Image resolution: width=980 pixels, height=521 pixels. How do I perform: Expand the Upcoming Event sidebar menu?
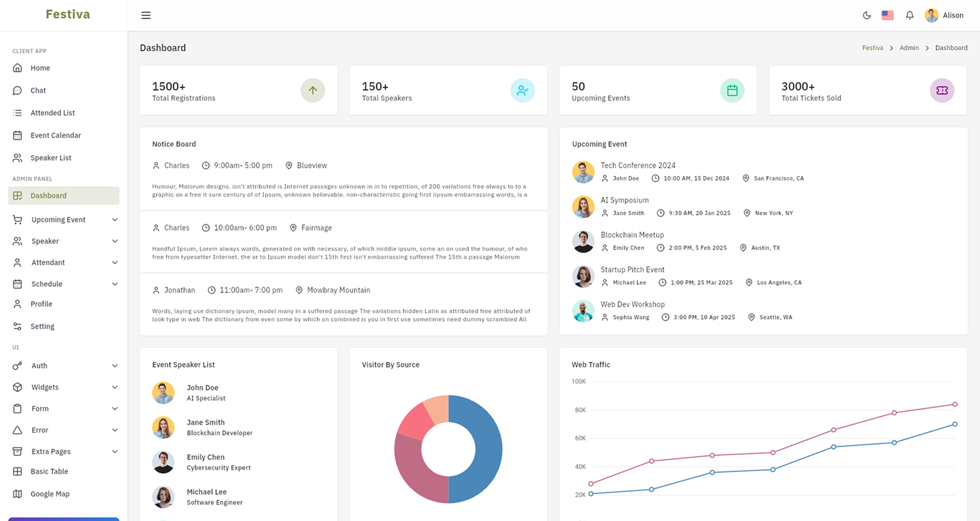pos(58,219)
